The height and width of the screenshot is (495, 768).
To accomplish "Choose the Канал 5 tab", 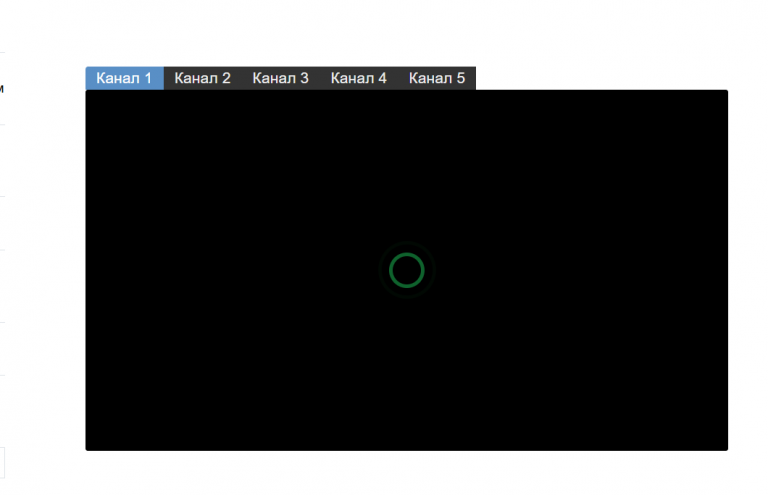I will click(x=437, y=78).
